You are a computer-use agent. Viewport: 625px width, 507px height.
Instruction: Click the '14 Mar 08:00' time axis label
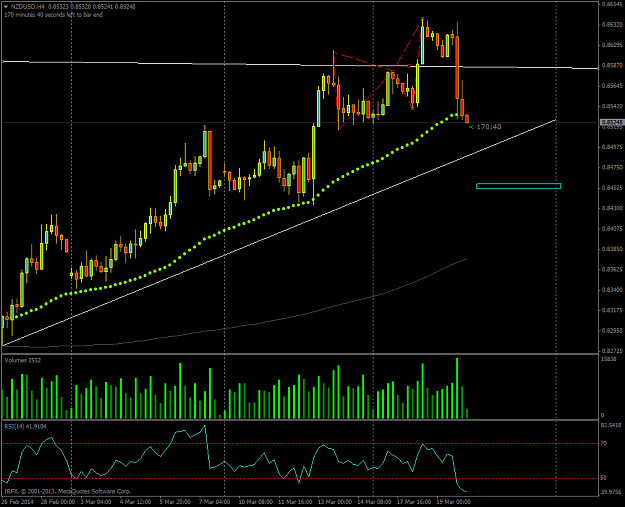[x=374, y=502]
